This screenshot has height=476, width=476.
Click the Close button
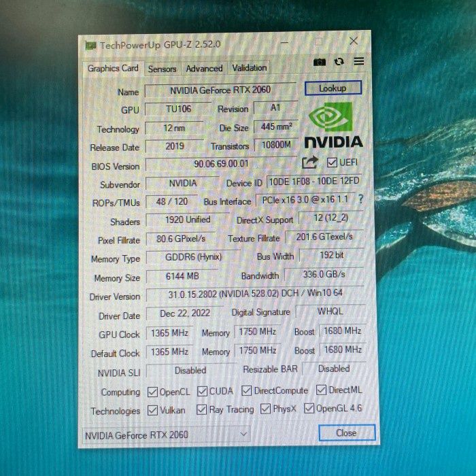[x=346, y=432]
